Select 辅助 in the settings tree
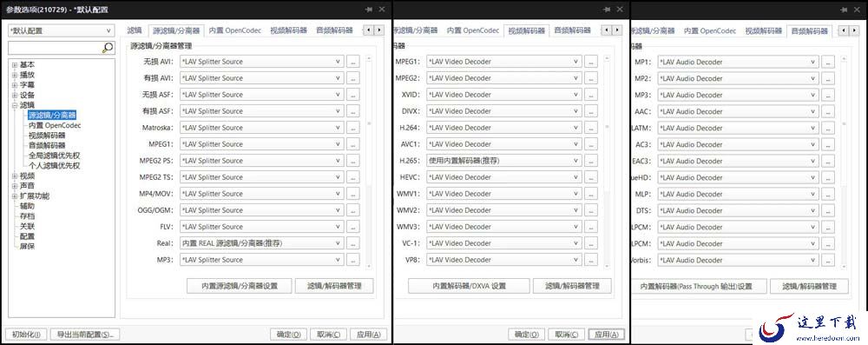The height and width of the screenshot is (345, 868). click(27, 206)
